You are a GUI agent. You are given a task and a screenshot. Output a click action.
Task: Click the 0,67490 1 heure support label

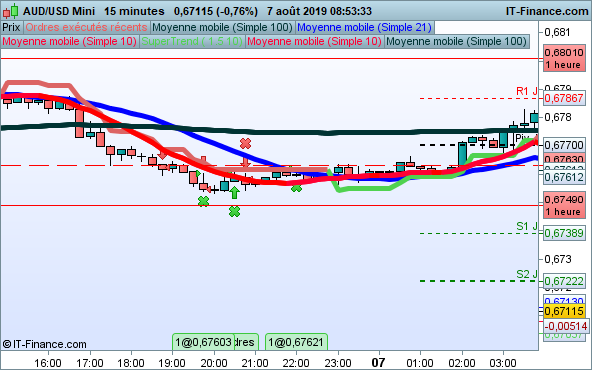click(x=564, y=205)
